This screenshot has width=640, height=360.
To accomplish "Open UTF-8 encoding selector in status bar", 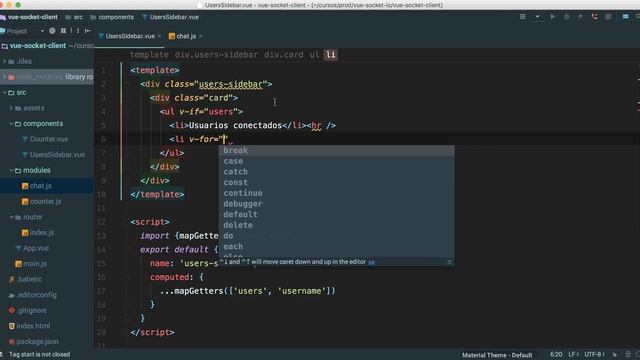I will pyautogui.click(x=594, y=354).
